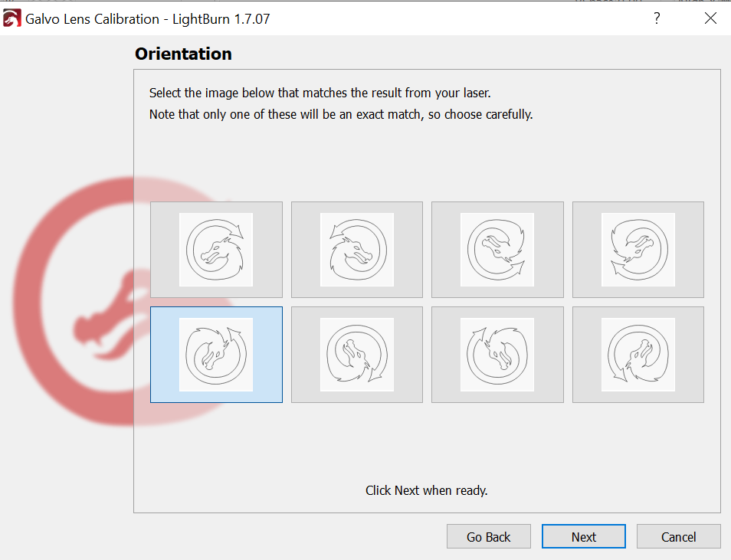Open help via the question mark button

point(657,18)
